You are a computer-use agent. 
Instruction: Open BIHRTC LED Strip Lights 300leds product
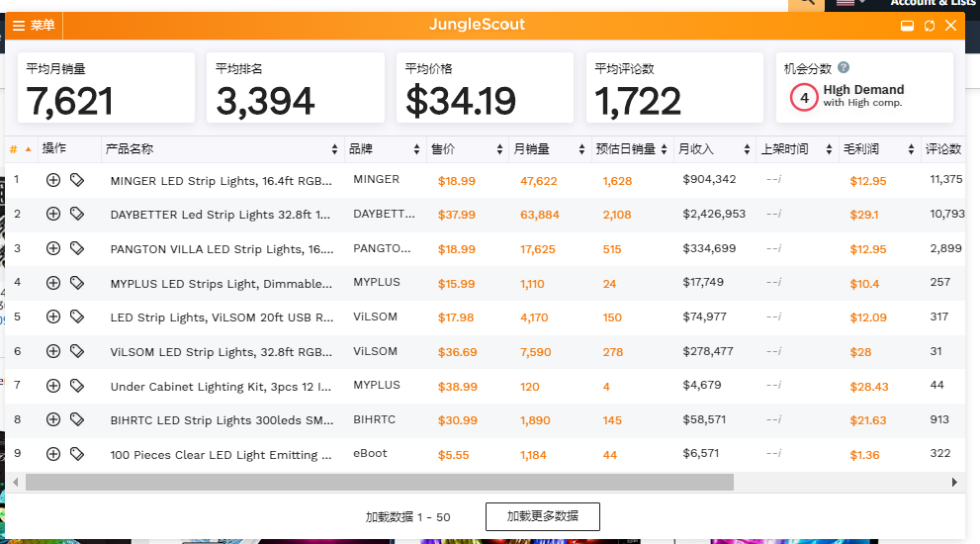click(222, 420)
